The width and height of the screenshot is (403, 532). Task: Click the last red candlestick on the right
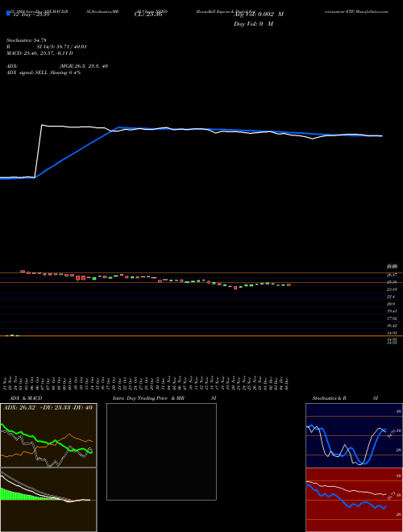(289, 285)
